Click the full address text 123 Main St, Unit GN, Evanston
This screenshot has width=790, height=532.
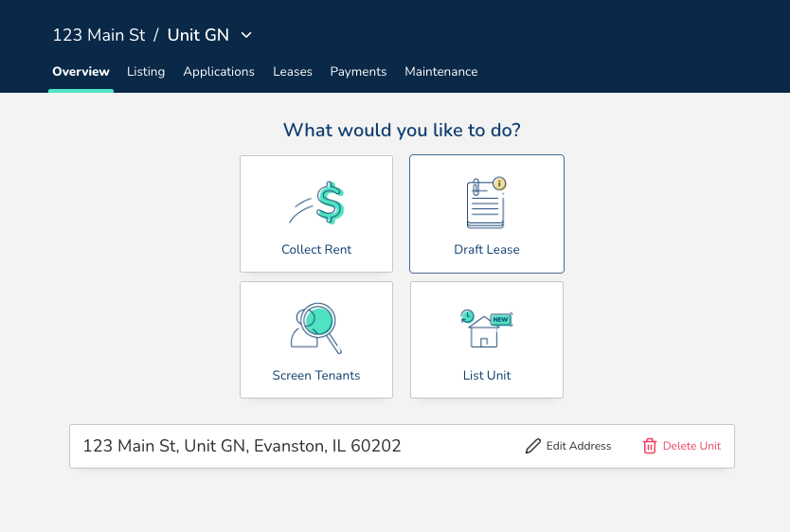(x=242, y=446)
